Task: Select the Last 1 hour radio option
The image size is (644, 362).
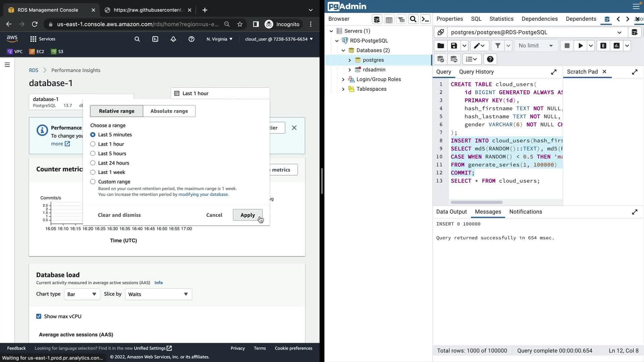Action: (x=93, y=144)
